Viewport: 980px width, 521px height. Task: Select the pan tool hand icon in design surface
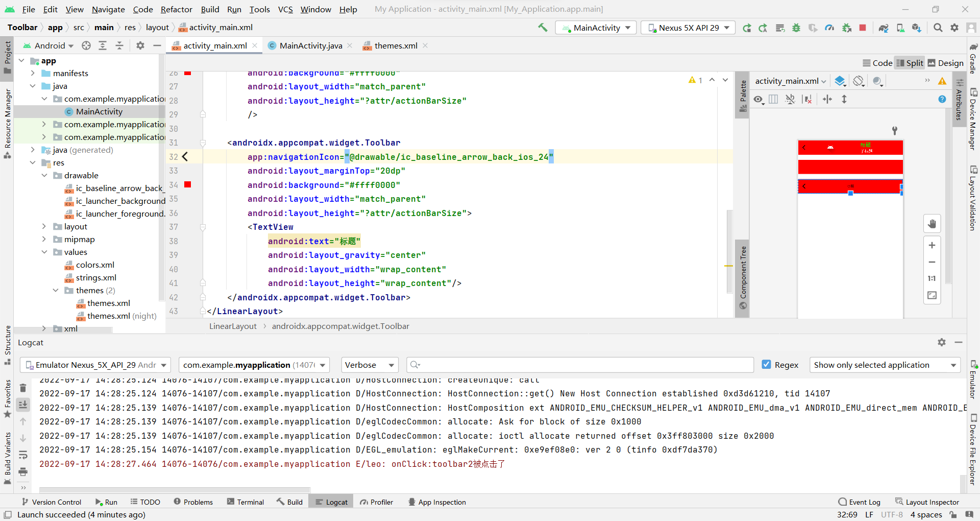point(932,223)
